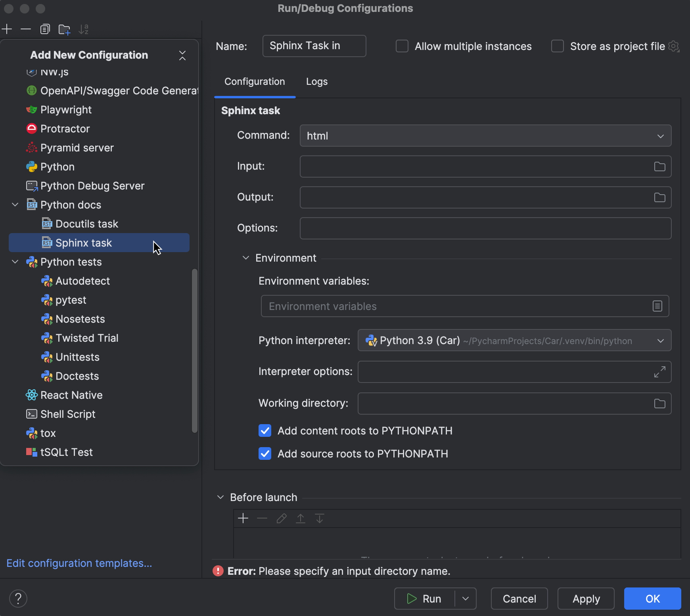
Task: Sort configurations alphabetically
Action: (x=84, y=29)
